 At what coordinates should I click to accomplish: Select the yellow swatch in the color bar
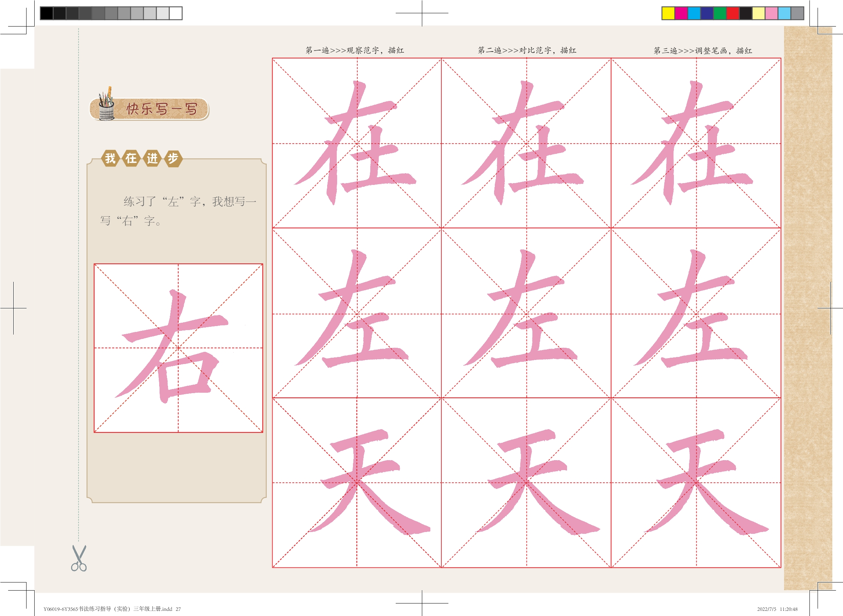pos(668,13)
